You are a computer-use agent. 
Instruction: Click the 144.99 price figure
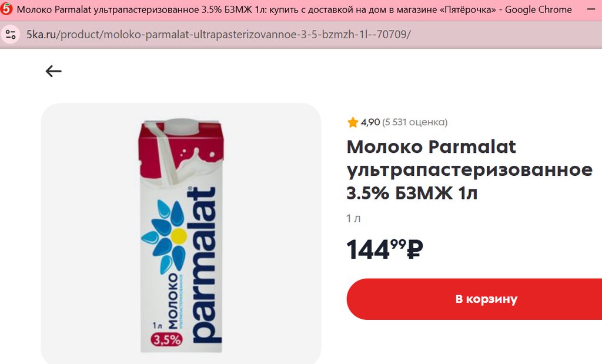pos(376,249)
